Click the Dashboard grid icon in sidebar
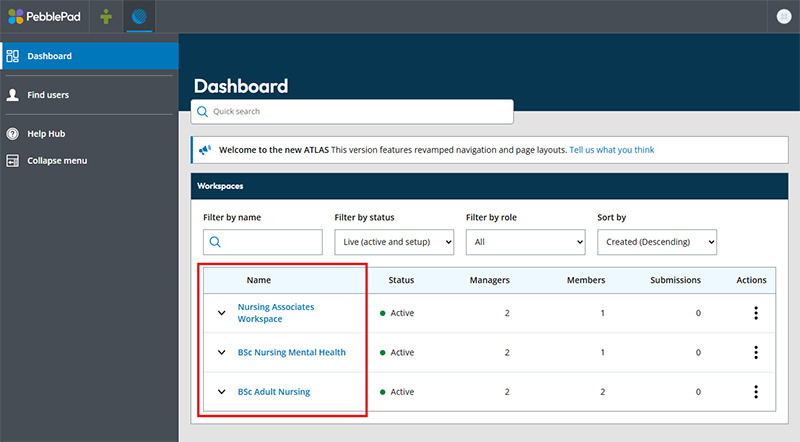Viewport: 800px width, 442px height. (13, 56)
